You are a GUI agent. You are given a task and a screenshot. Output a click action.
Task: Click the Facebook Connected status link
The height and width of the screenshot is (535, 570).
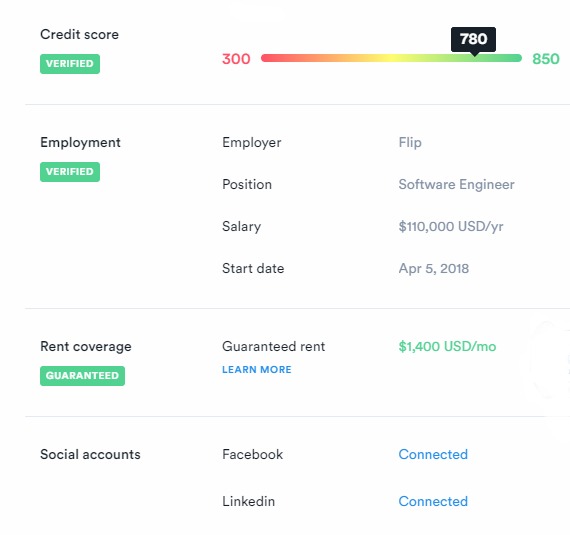433,454
